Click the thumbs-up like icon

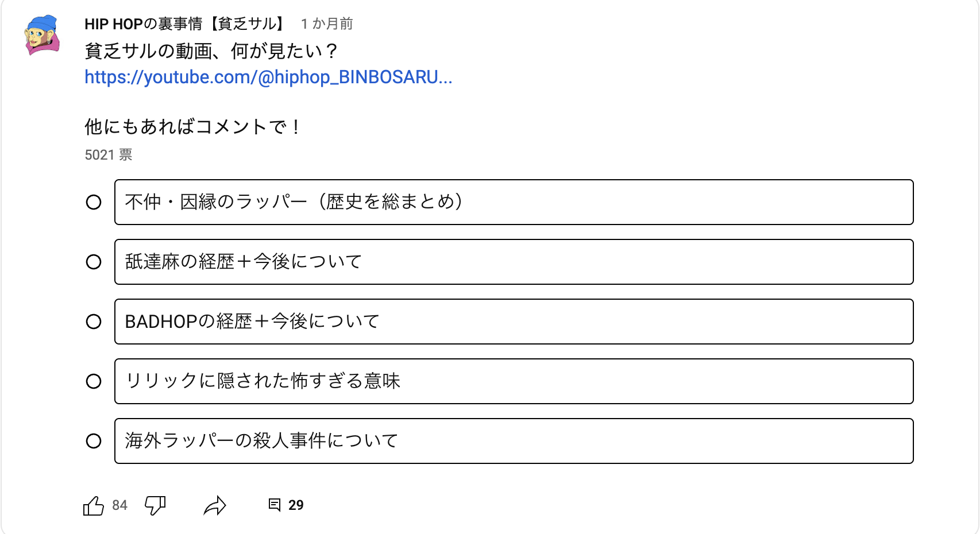tap(94, 505)
